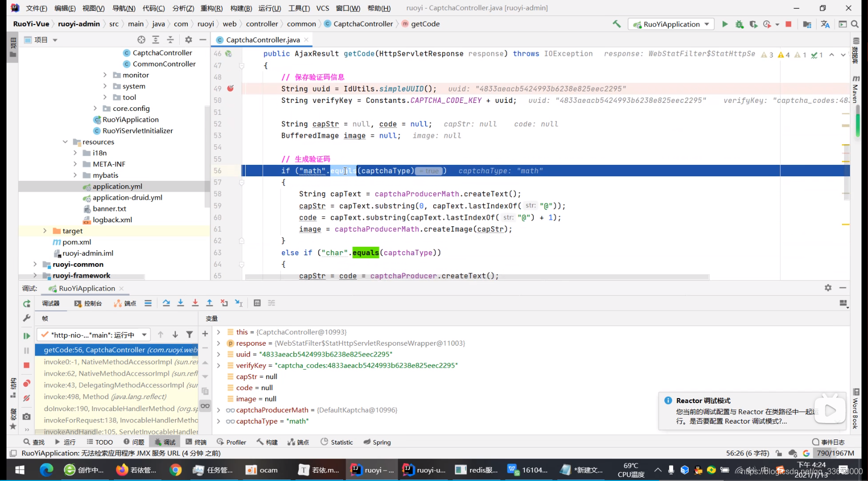
Task: Filter frames with the funnel icon
Action: (189, 335)
